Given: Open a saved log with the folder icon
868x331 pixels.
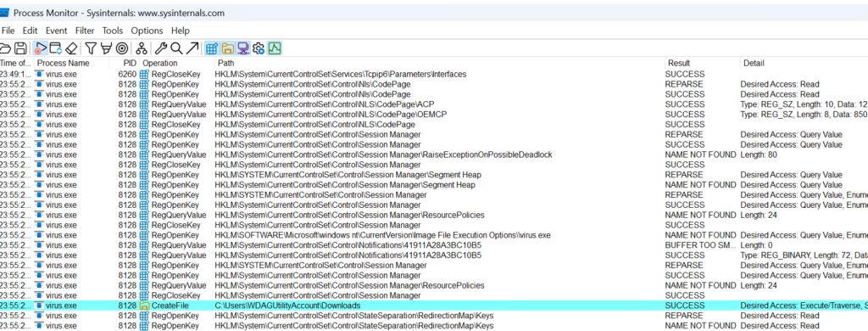Looking at the screenshot, I should point(6,48).
